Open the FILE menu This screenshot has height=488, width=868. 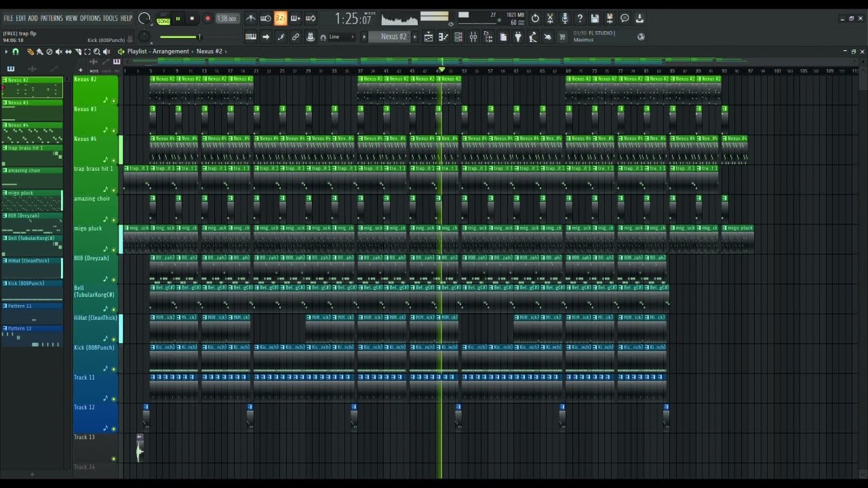(8, 18)
